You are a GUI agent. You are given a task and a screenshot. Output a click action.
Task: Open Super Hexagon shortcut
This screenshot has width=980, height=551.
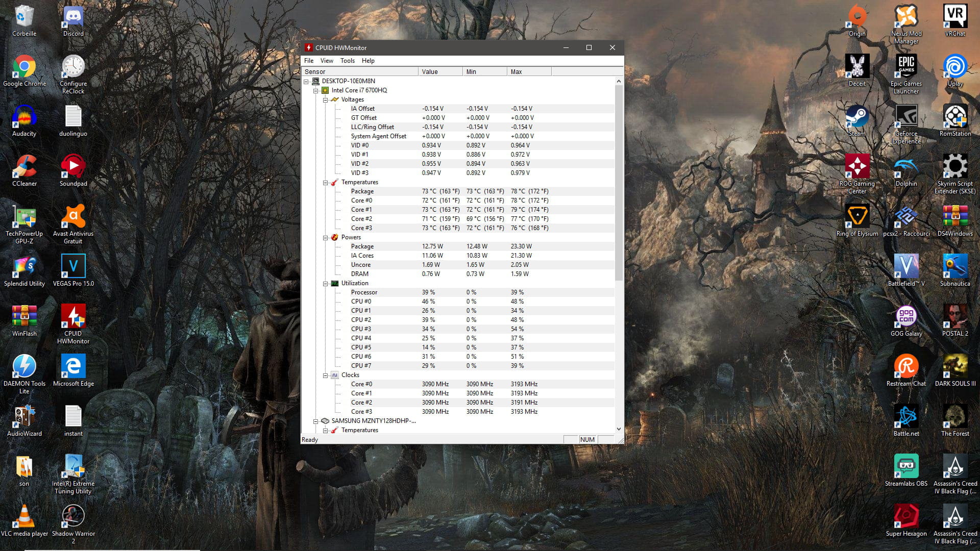tap(906, 521)
